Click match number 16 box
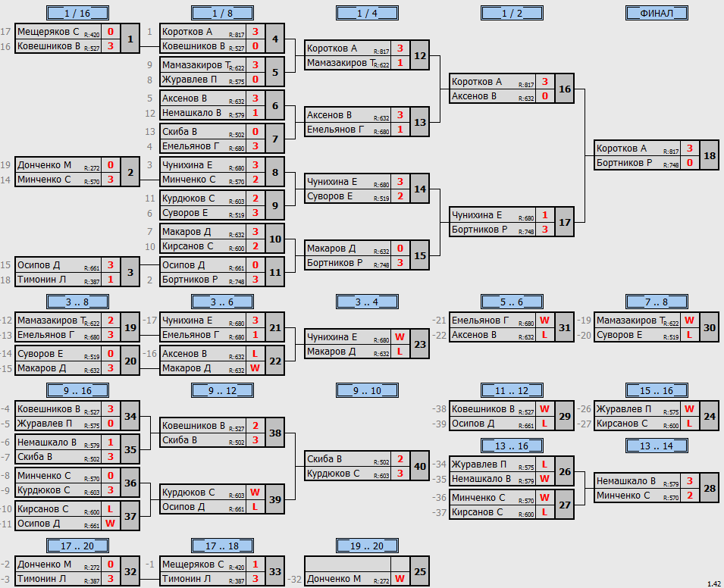 (x=565, y=89)
